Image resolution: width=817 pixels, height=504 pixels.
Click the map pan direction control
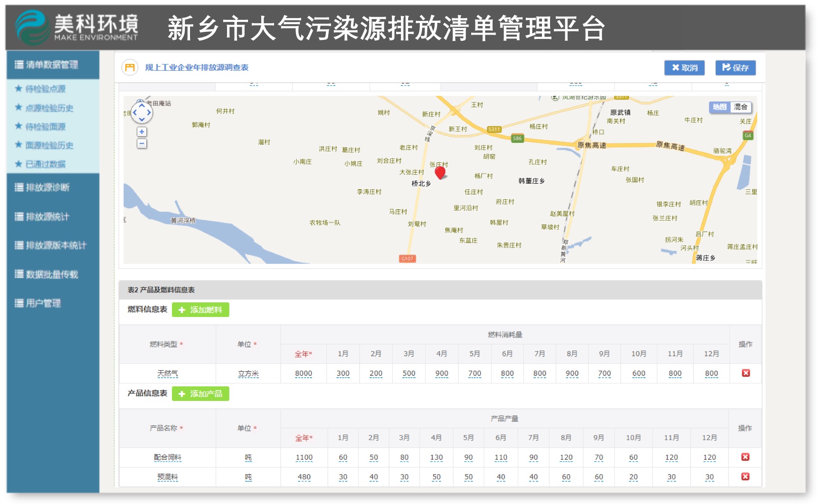click(x=142, y=113)
